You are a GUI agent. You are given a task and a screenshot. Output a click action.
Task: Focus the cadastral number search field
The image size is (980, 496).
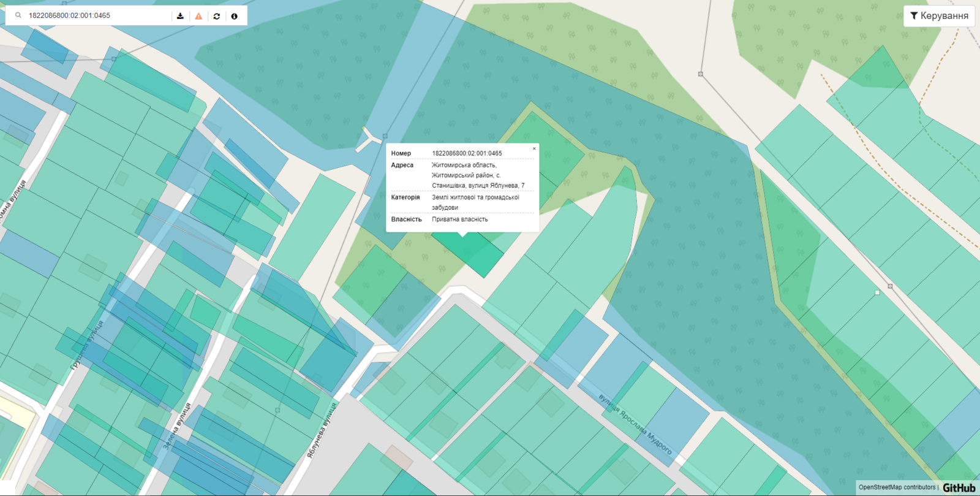coord(98,15)
